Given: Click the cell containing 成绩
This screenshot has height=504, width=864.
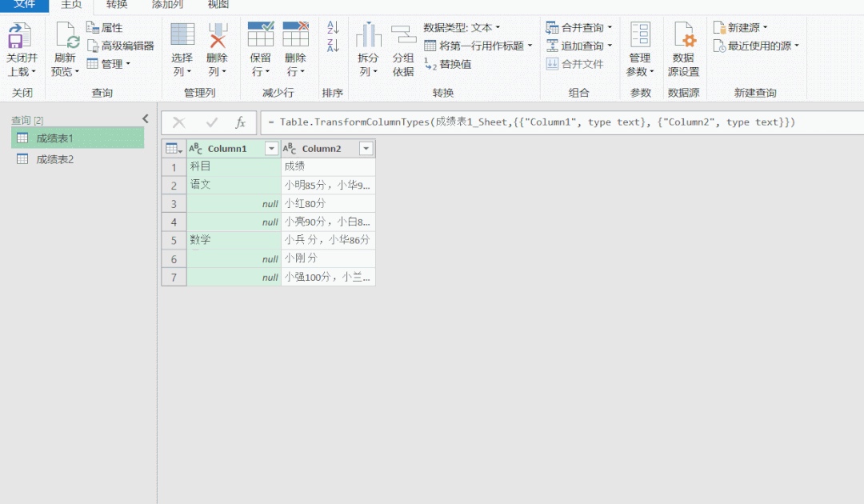Looking at the screenshot, I should point(328,166).
